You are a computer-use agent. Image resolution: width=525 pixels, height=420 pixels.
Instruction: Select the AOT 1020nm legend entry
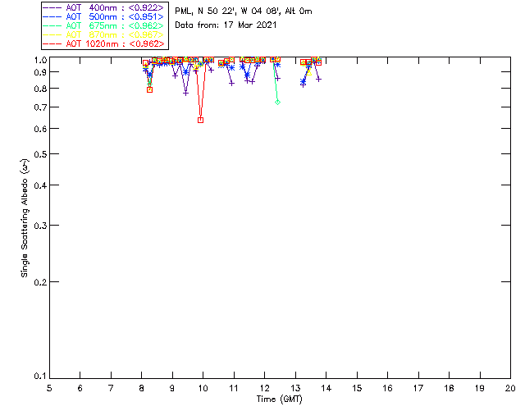pyautogui.click(x=103, y=43)
